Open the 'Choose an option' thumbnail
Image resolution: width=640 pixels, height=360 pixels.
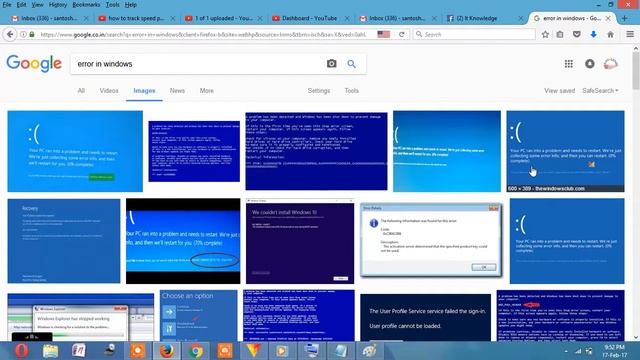pyautogui.click(x=198, y=316)
